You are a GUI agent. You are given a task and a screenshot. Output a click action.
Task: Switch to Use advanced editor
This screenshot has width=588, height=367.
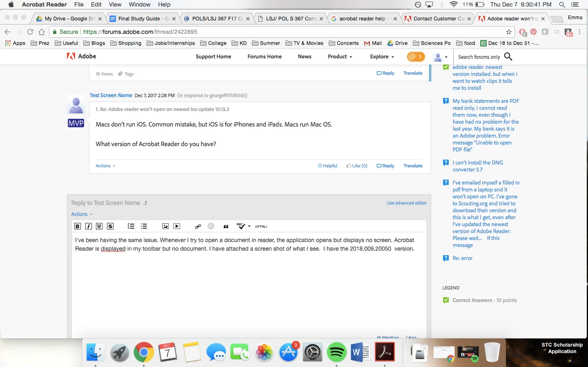click(407, 203)
